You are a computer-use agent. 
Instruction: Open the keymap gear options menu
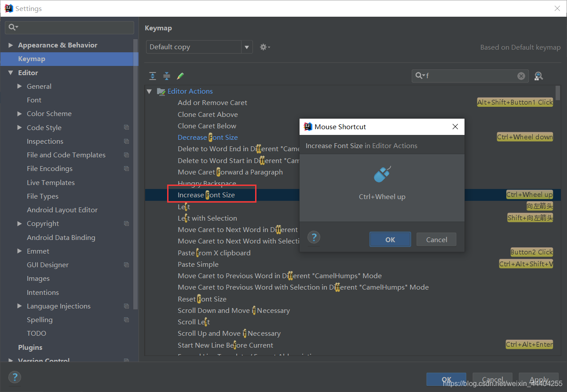[265, 47]
